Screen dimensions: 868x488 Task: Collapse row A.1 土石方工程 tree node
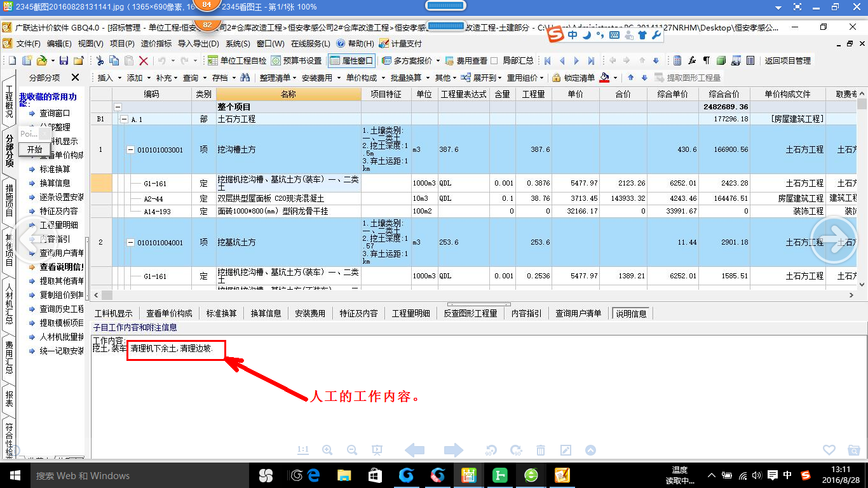pyautogui.click(x=124, y=119)
